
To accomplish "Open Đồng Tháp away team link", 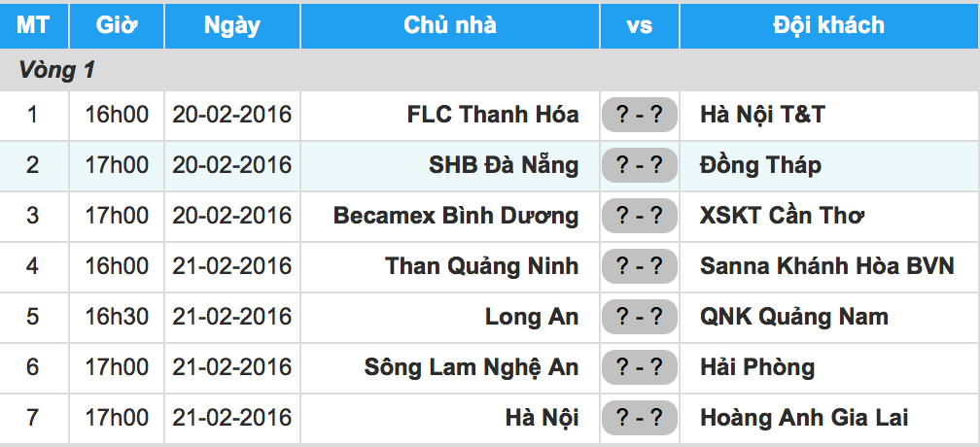I will pos(760,165).
